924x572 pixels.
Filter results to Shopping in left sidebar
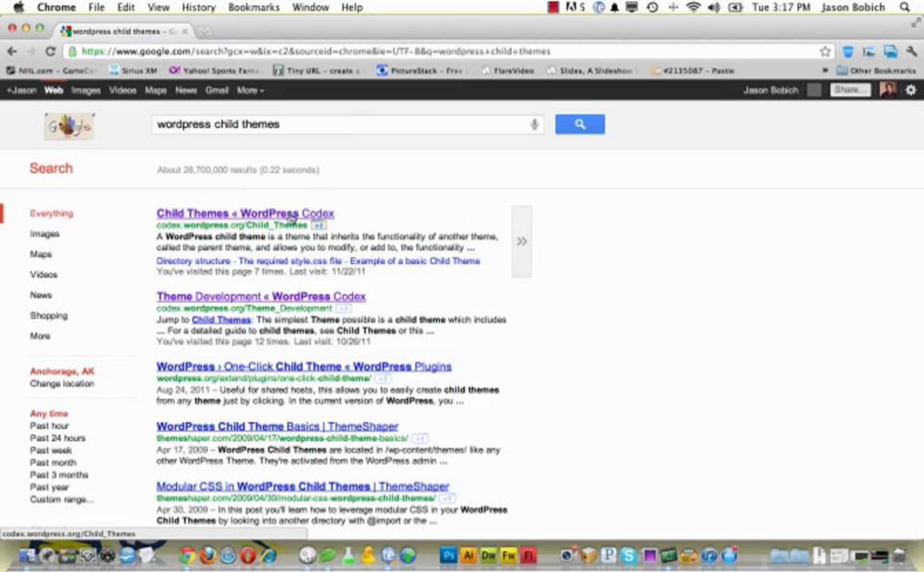(49, 316)
